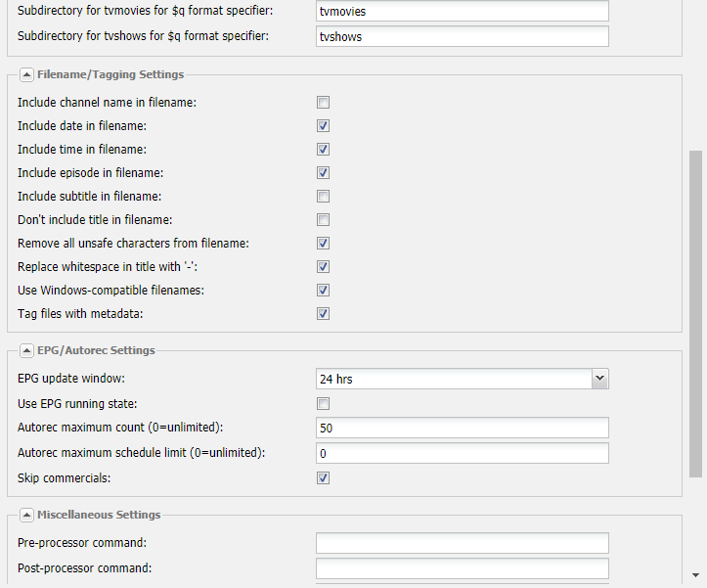Screen dimensions: 707x588
Task: Uncheck Tag files with metadata
Action: tap(323, 314)
